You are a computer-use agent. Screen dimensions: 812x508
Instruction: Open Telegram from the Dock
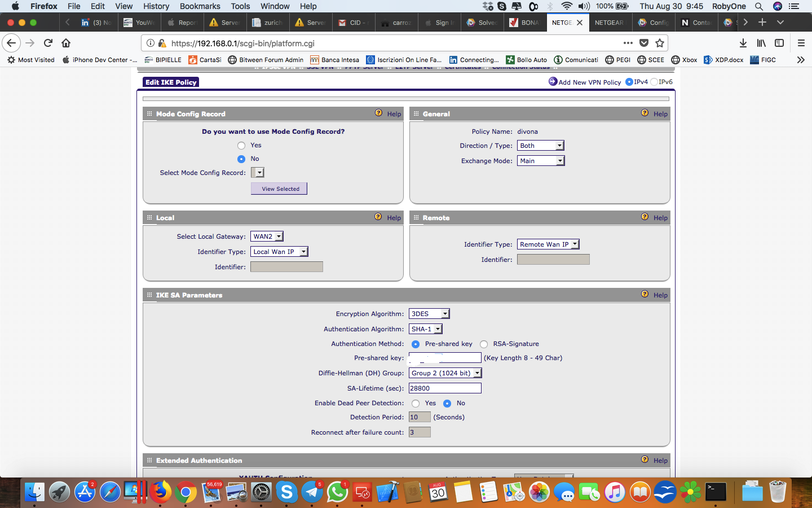(312, 492)
